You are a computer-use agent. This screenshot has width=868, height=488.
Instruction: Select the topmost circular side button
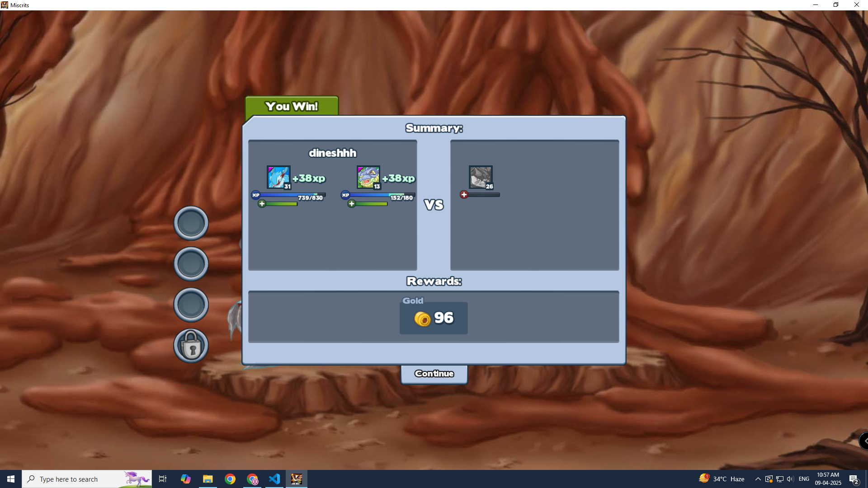pos(191,222)
